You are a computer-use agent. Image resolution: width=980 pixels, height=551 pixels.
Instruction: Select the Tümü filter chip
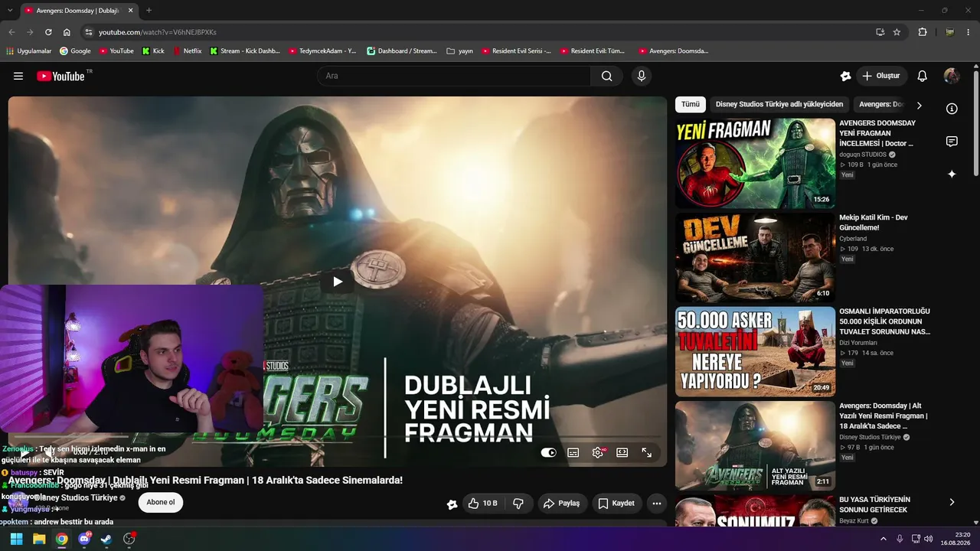point(691,104)
